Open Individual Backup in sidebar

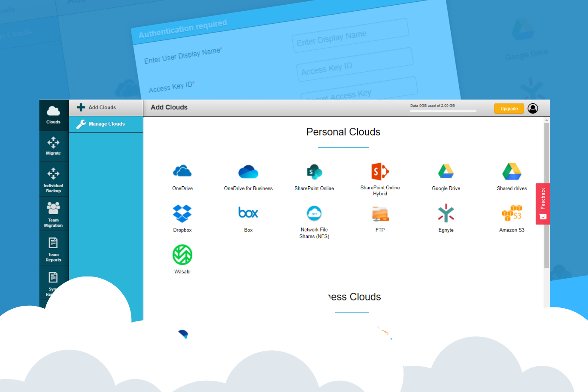54,179
